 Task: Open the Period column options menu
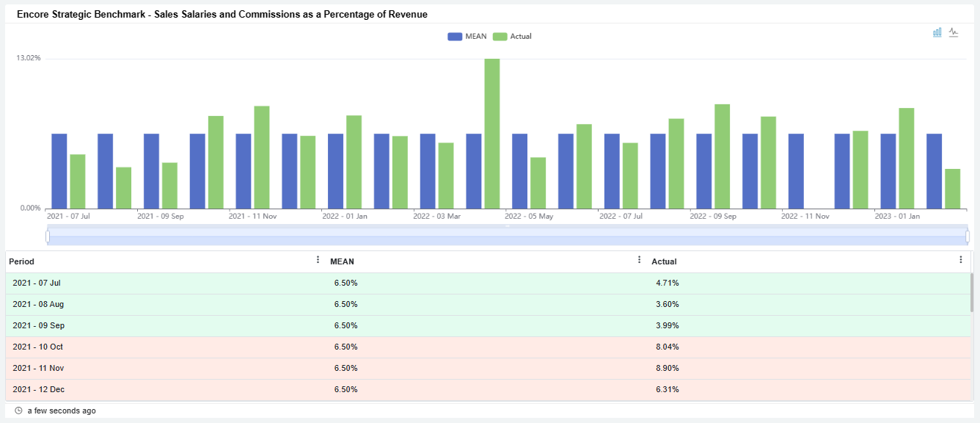click(x=318, y=260)
